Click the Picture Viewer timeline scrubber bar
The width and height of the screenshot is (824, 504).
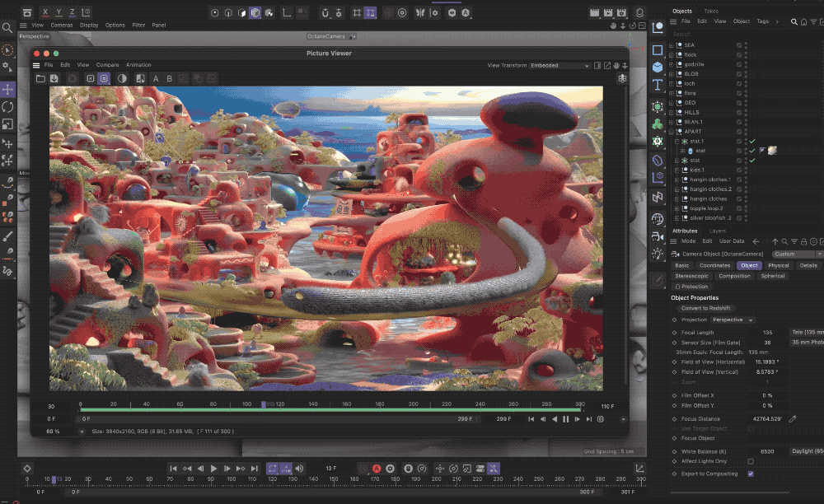(330, 405)
